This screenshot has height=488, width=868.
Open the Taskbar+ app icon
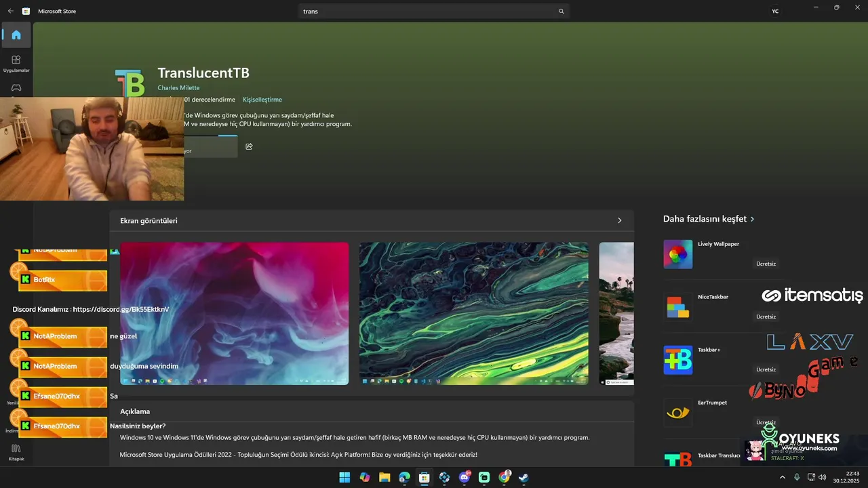[x=678, y=360]
